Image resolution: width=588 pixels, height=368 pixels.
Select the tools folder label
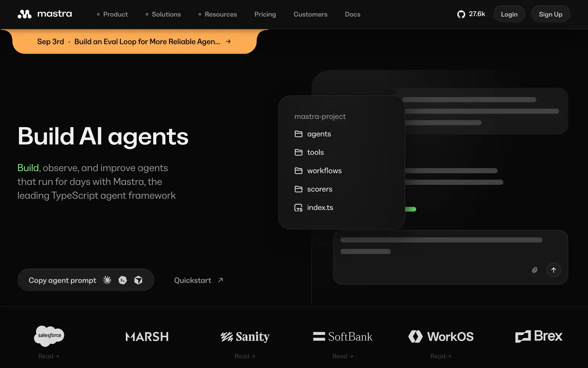315,152
